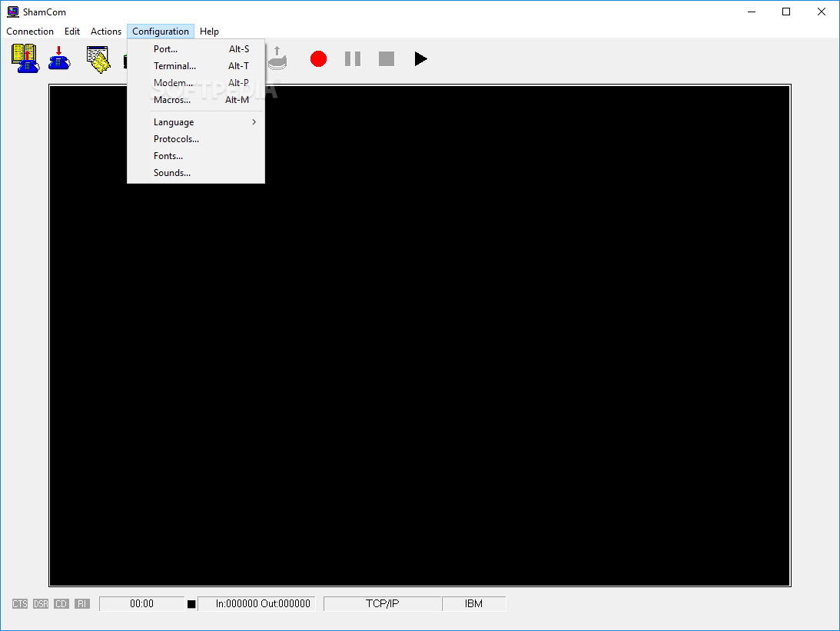This screenshot has width=840, height=631.
Task: Maximize the ShamCom window
Action: click(786, 12)
